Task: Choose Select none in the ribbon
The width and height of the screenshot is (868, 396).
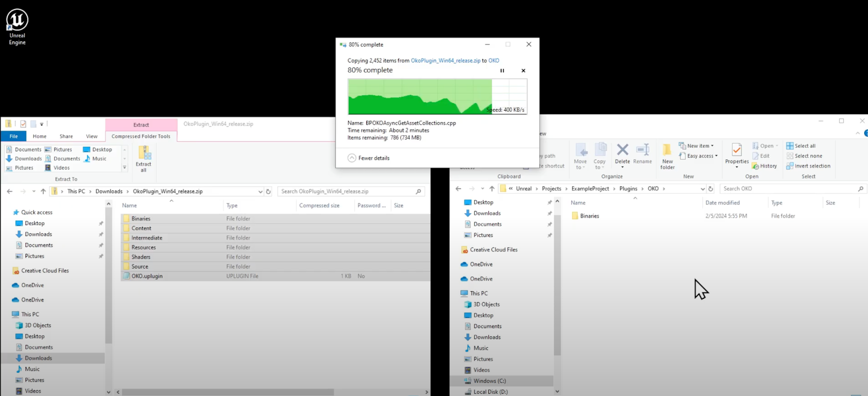Action: click(x=804, y=156)
